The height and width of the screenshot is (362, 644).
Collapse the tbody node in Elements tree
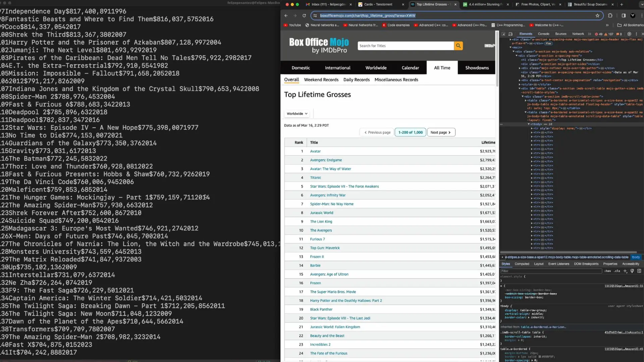pos(529,124)
